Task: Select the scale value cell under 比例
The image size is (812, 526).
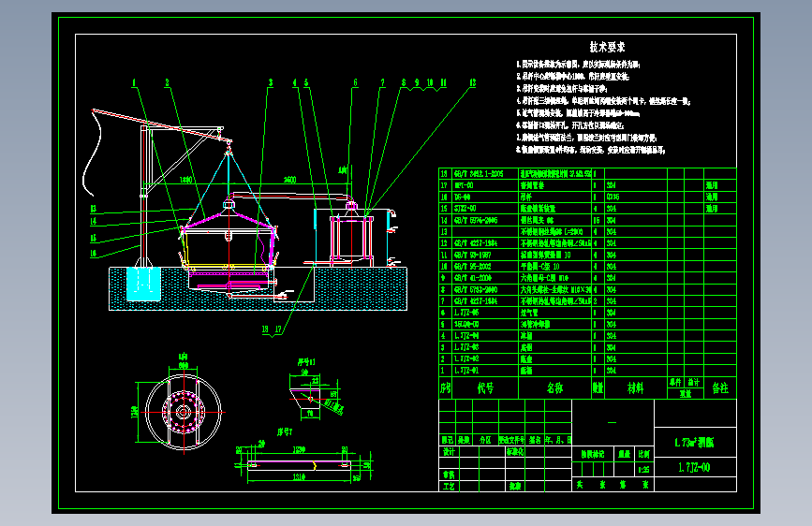Action: pyautogui.click(x=643, y=470)
